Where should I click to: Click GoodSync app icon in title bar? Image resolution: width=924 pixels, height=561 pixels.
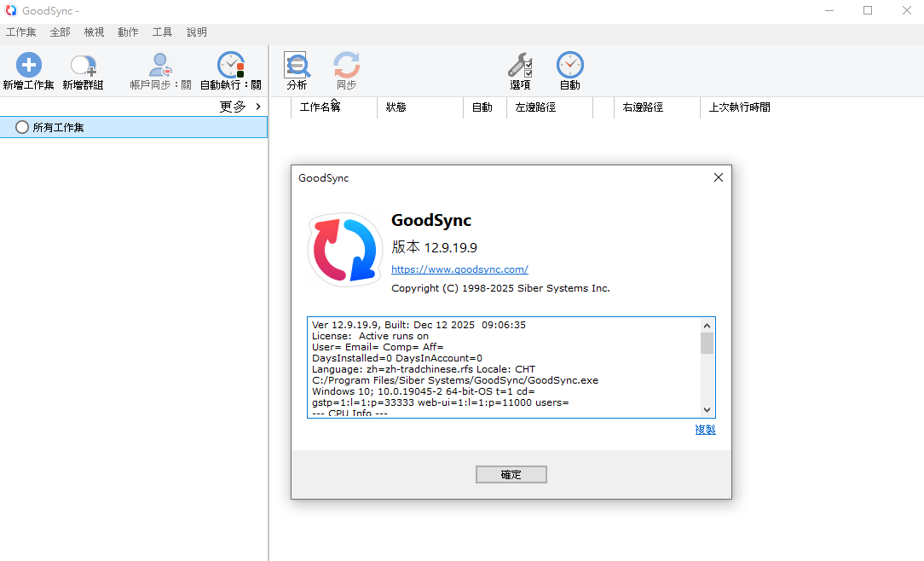pyautogui.click(x=10, y=10)
